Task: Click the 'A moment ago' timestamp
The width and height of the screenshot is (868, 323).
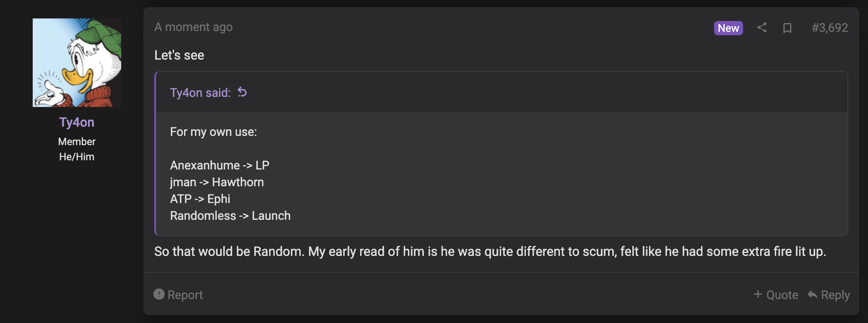Action: pos(193,27)
